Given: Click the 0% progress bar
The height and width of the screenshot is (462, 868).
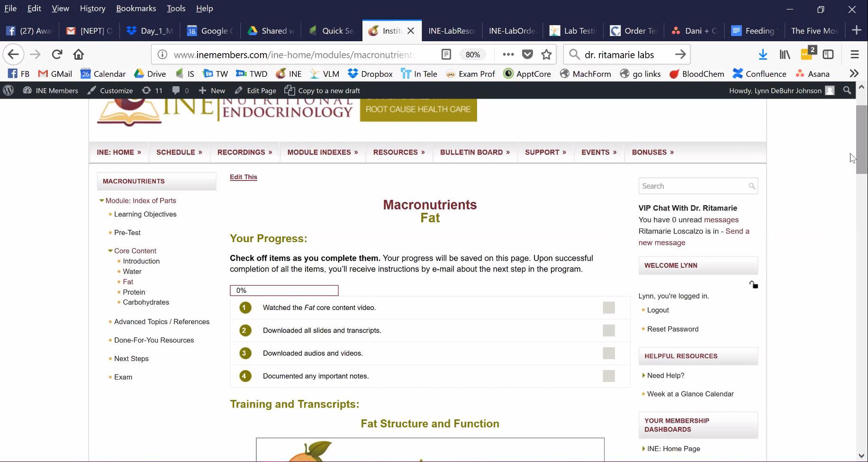Looking at the screenshot, I should 284,290.
